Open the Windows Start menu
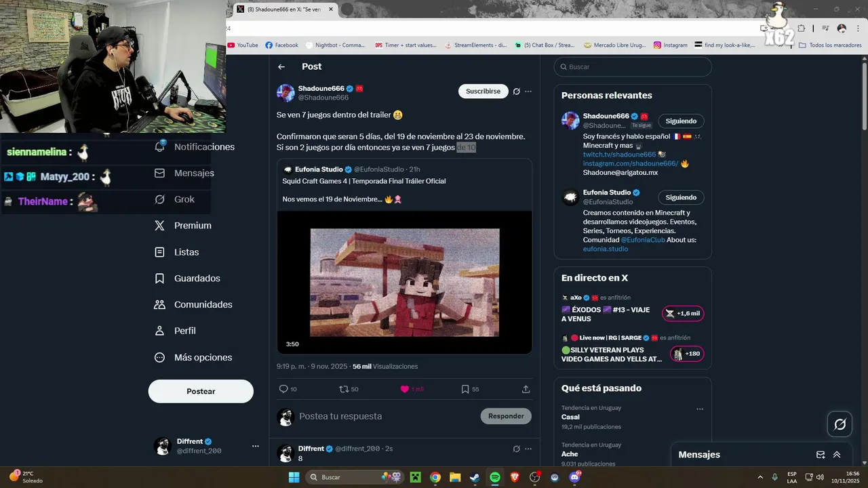Image resolution: width=868 pixels, height=488 pixels. (294, 477)
